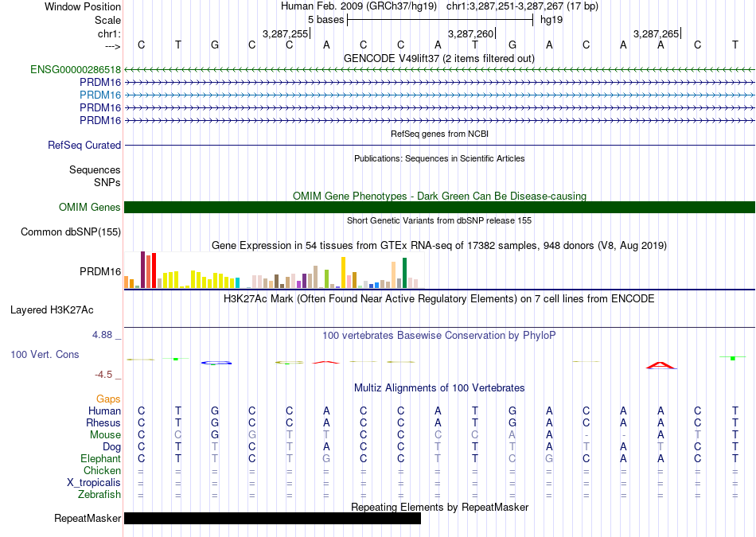Click the 4.88 PhyloP upper scale value
Screen dimensions: 756x537
pos(102,335)
